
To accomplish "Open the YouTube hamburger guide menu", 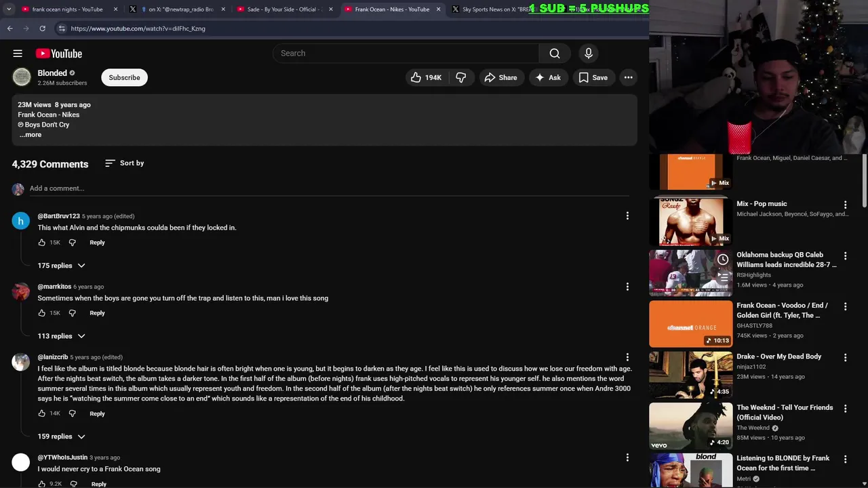I will click(18, 54).
